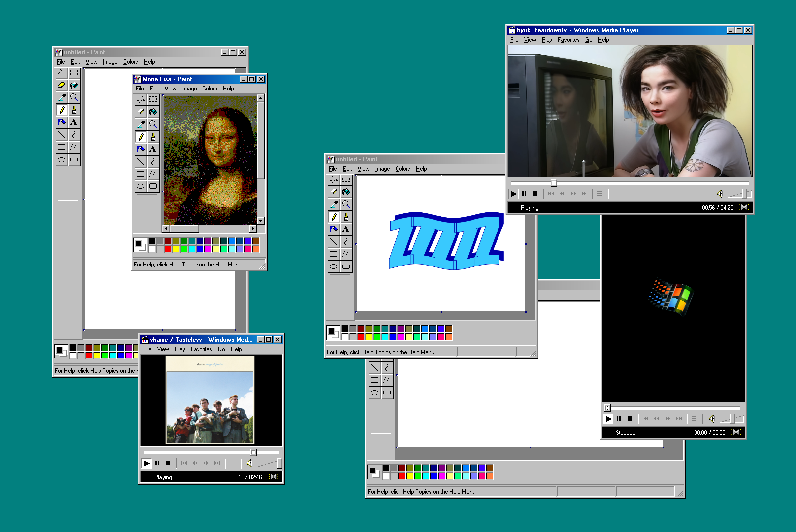Mute audio in the Stopped media player
The width and height of the screenshot is (796, 532).
[x=712, y=419]
